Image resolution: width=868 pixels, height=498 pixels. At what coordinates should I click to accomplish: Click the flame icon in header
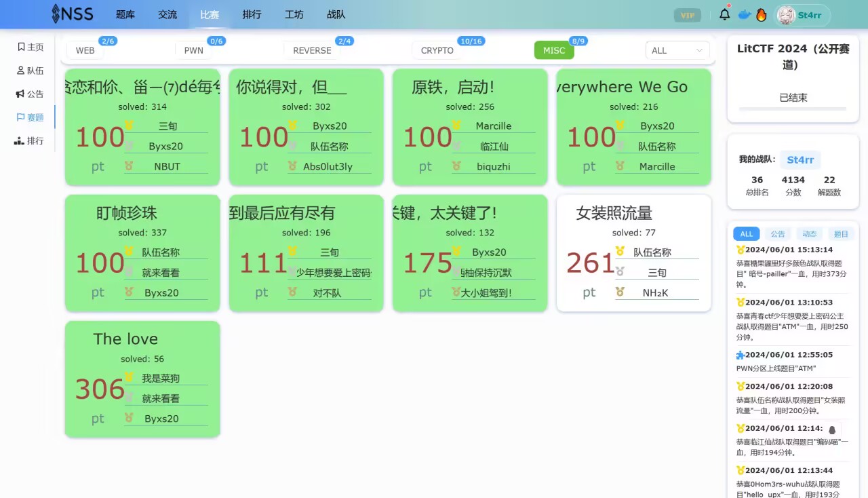pyautogui.click(x=761, y=15)
